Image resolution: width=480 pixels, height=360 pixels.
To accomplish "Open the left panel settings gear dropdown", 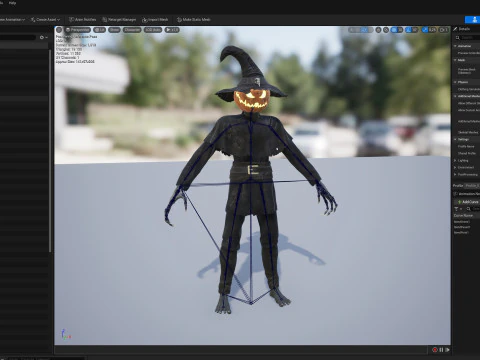I will click(x=43, y=37).
